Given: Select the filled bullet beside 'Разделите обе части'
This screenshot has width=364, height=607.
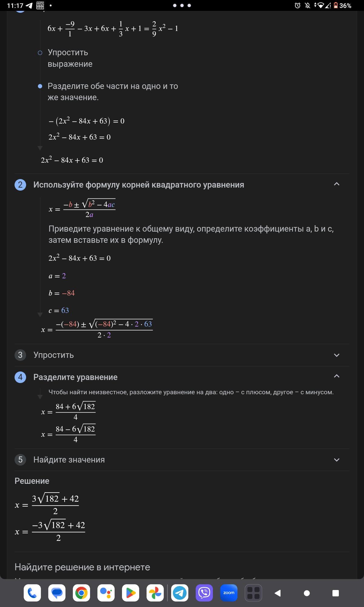Looking at the screenshot, I should pos(40,86).
